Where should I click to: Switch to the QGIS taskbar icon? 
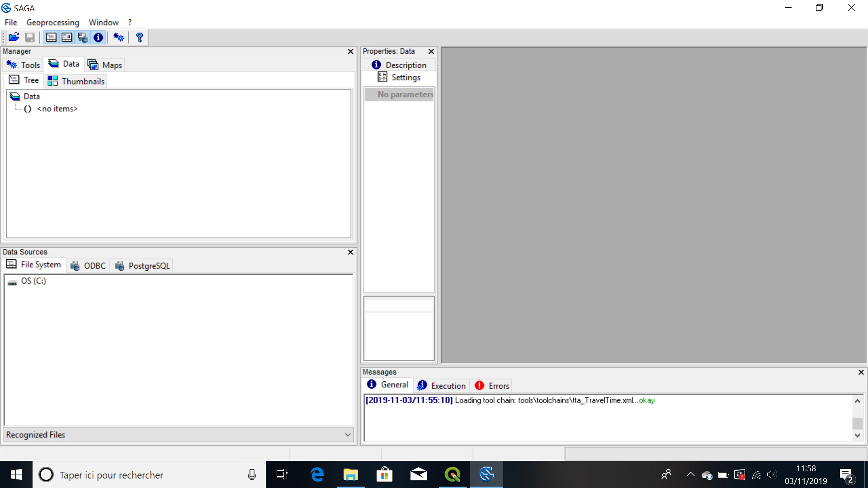[453, 474]
